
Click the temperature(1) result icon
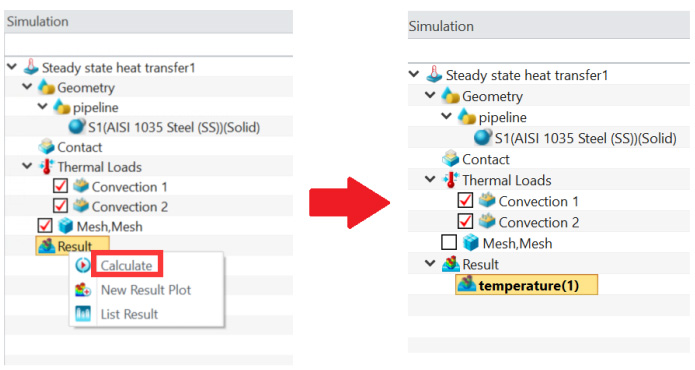pos(466,285)
